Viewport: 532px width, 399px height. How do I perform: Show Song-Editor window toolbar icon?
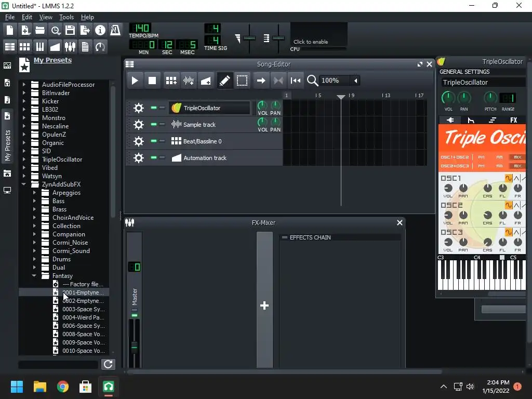click(x=10, y=46)
